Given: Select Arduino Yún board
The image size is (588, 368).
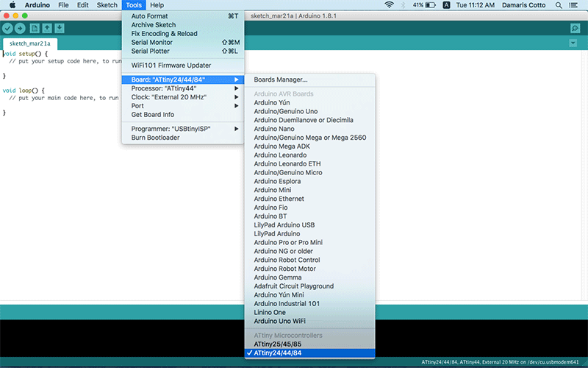Looking at the screenshot, I should click(x=309, y=102).
